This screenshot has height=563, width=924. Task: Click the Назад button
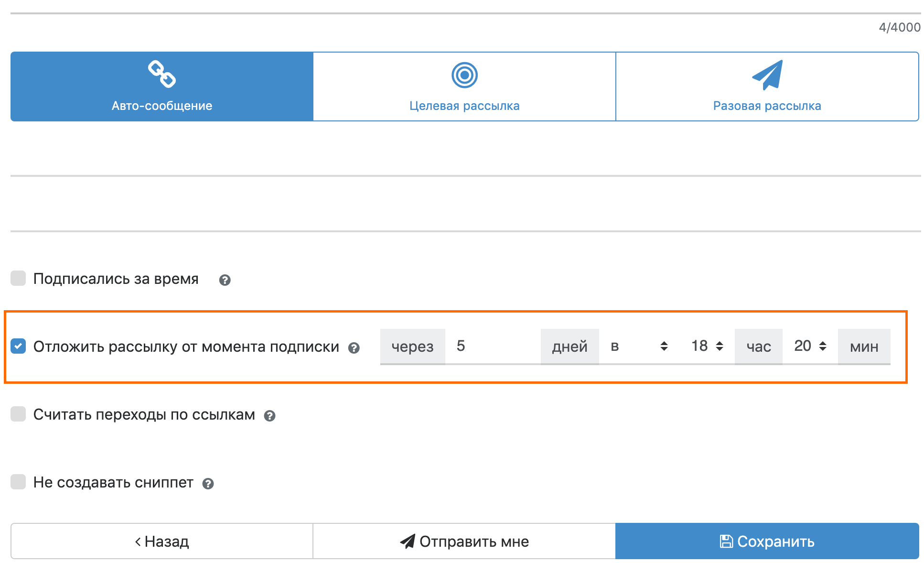[162, 541]
